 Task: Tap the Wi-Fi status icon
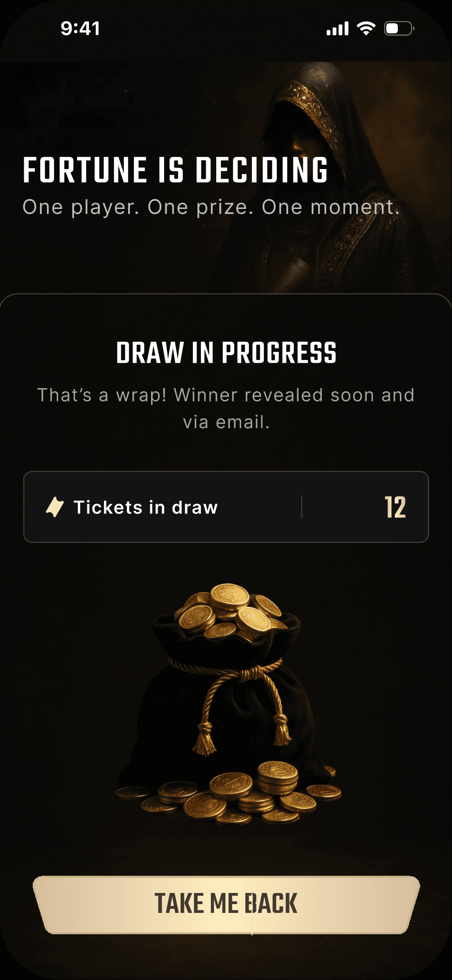(x=366, y=28)
